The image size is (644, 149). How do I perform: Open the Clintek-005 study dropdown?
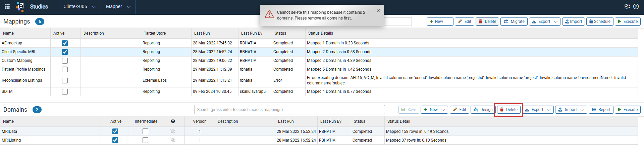pos(79,6)
